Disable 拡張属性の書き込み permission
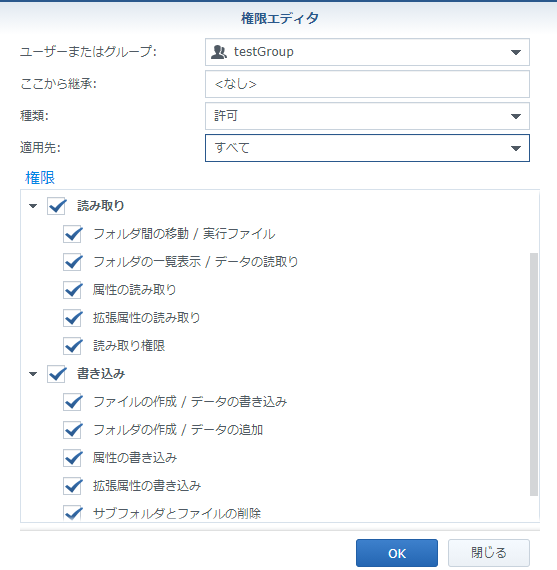 (72, 486)
